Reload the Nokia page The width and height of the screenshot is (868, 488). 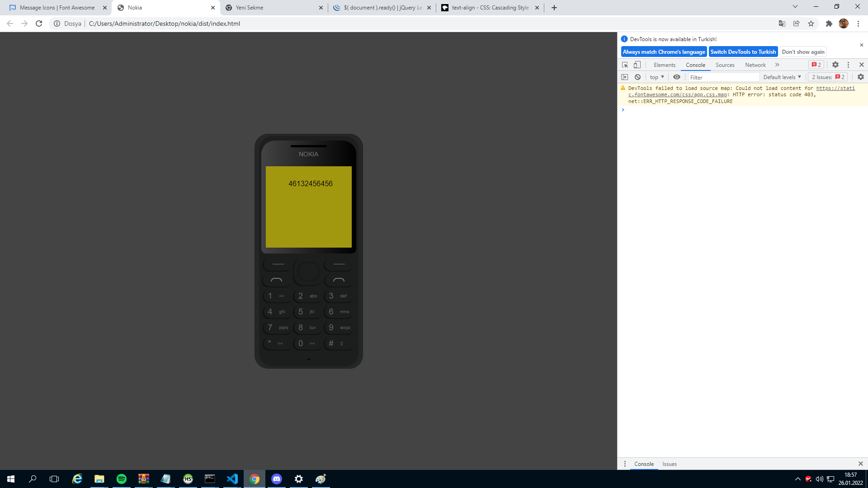click(x=39, y=23)
